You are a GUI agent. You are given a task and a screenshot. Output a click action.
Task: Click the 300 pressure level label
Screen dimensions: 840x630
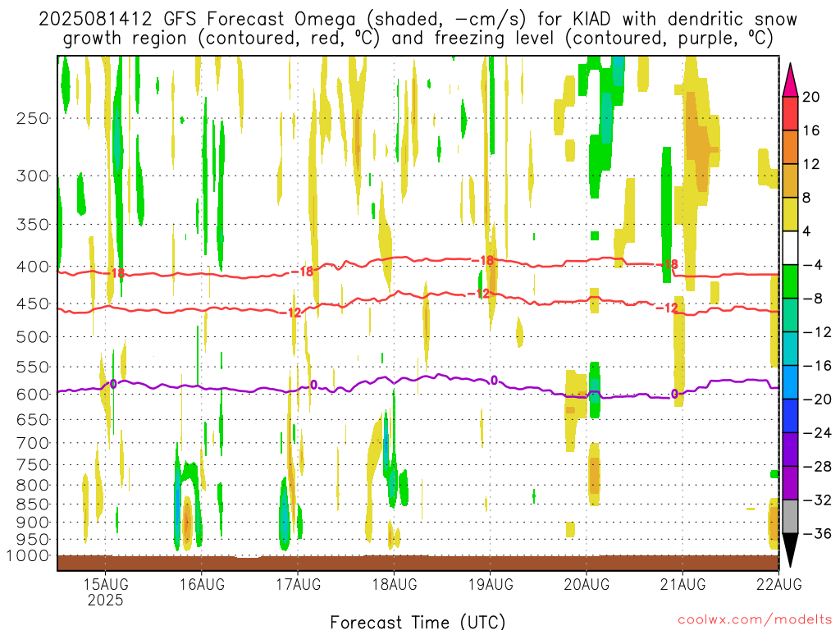click(x=33, y=176)
